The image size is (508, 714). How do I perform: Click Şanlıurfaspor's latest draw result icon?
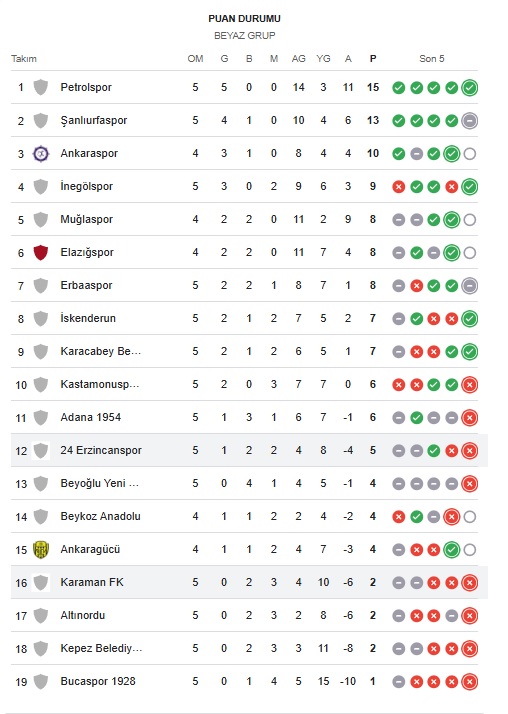[469, 121]
